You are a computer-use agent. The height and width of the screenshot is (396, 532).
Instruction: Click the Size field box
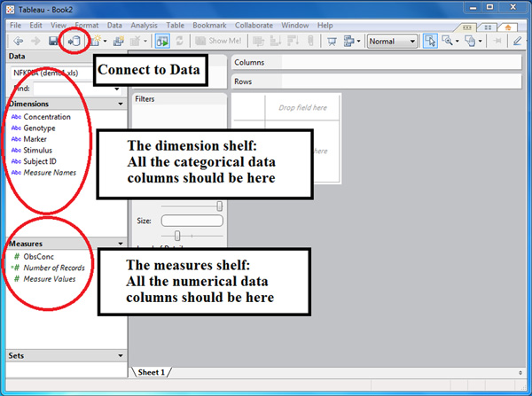192,221
